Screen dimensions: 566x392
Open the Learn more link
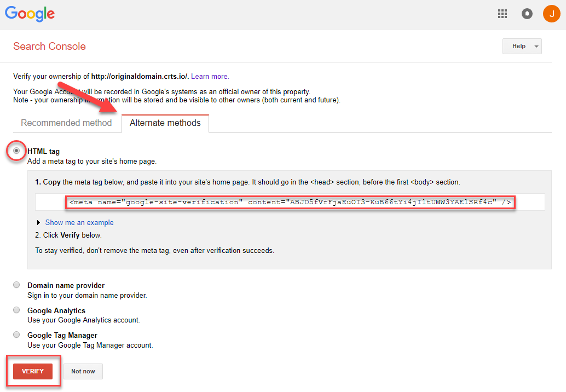click(210, 77)
